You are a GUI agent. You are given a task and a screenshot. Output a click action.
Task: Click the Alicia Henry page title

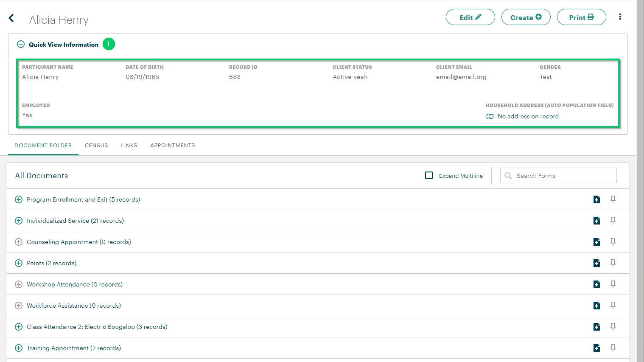pos(59,20)
